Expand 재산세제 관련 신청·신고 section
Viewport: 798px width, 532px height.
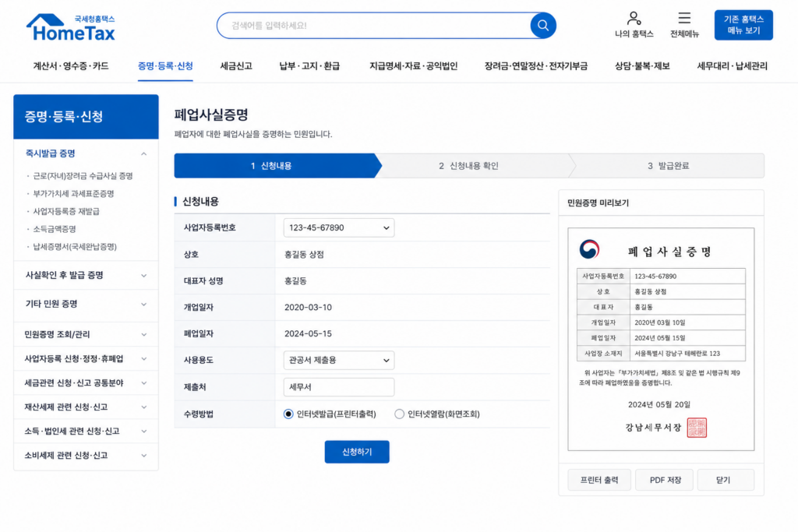[86, 407]
